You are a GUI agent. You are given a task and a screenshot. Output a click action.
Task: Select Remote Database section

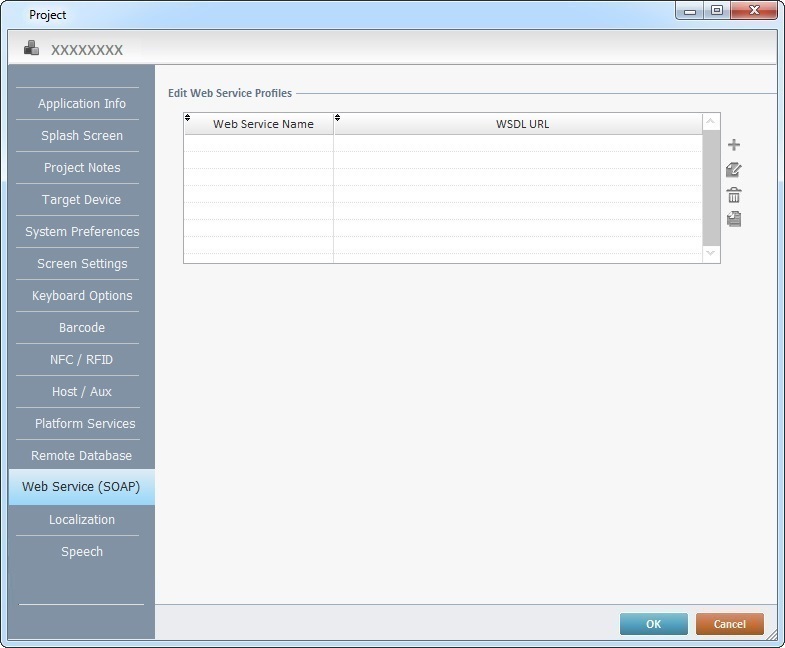coord(82,456)
